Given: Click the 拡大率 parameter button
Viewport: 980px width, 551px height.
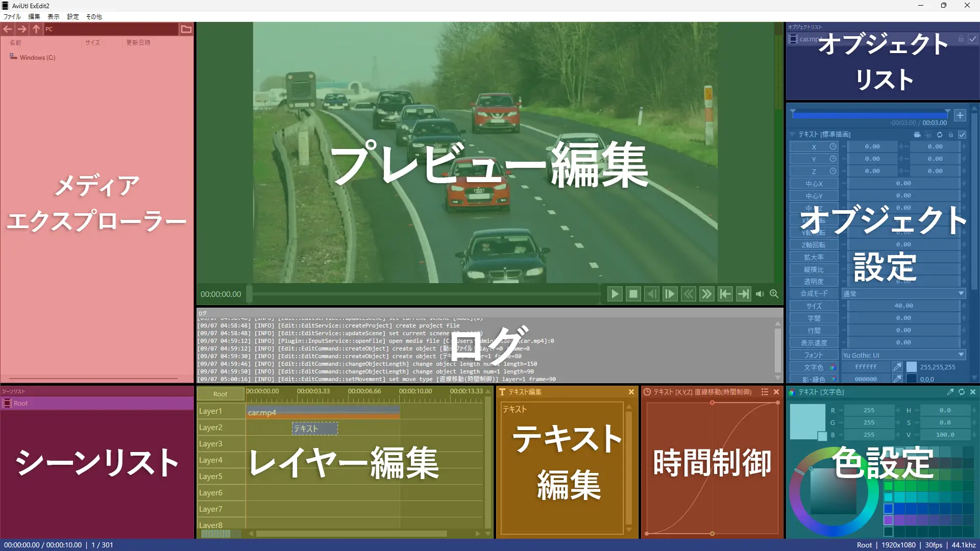Looking at the screenshot, I should (814, 257).
